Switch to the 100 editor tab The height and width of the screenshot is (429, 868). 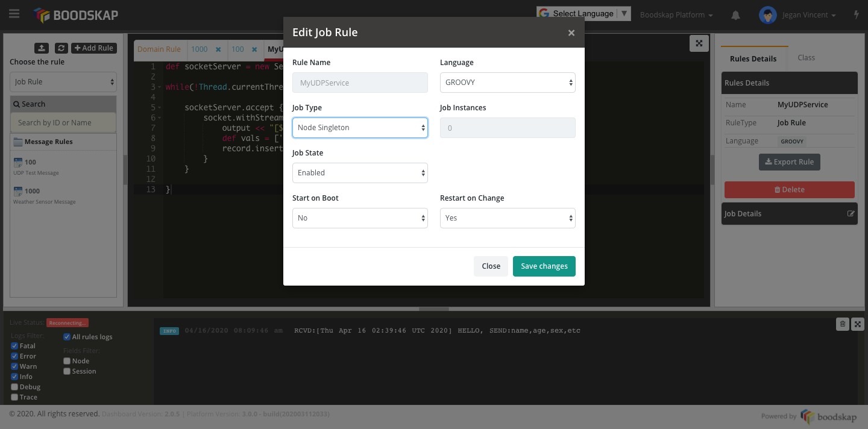(x=238, y=49)
